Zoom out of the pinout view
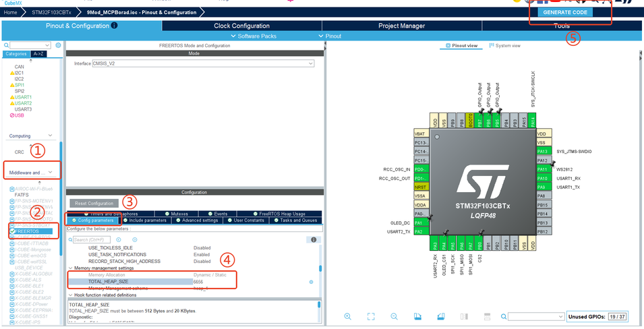644x329 pixels. pos(394,316)
